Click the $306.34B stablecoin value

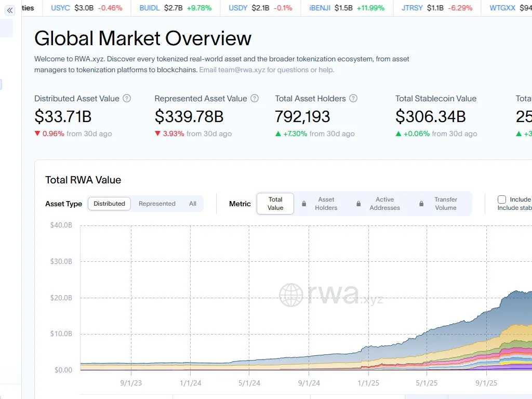(431, 116)
